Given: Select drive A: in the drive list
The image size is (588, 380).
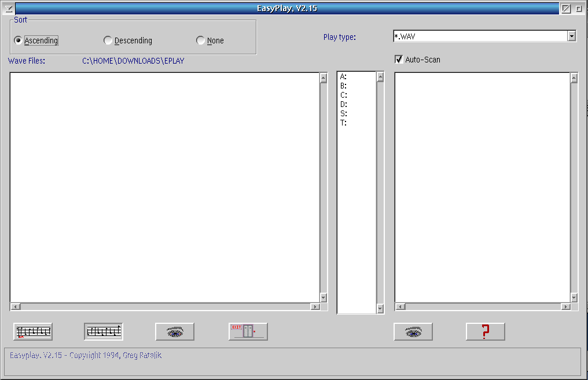Looking at the screenshot, I should pos(344,76).
